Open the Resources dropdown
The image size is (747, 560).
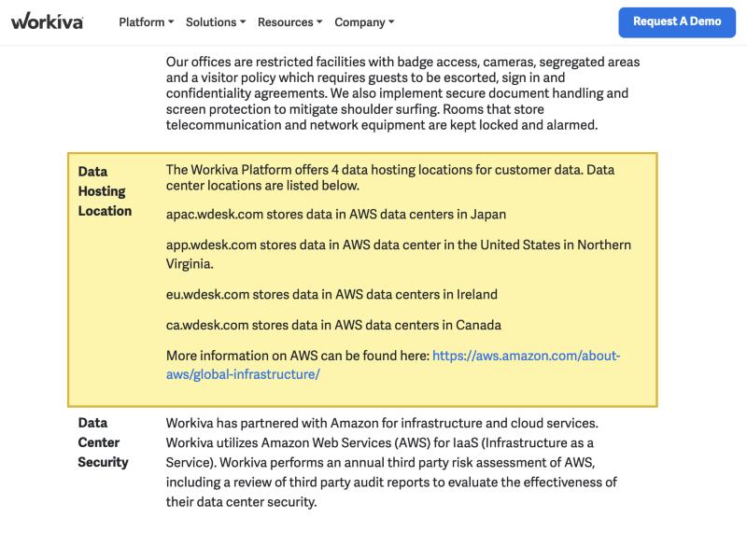pyautogui.click(x=290, y=21)
